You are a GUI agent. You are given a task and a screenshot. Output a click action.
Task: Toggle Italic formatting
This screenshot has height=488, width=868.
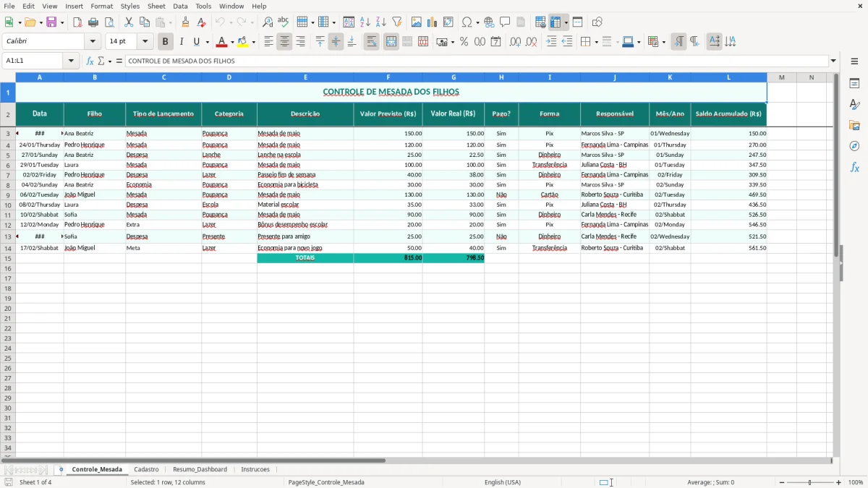[x=182, y=42]
